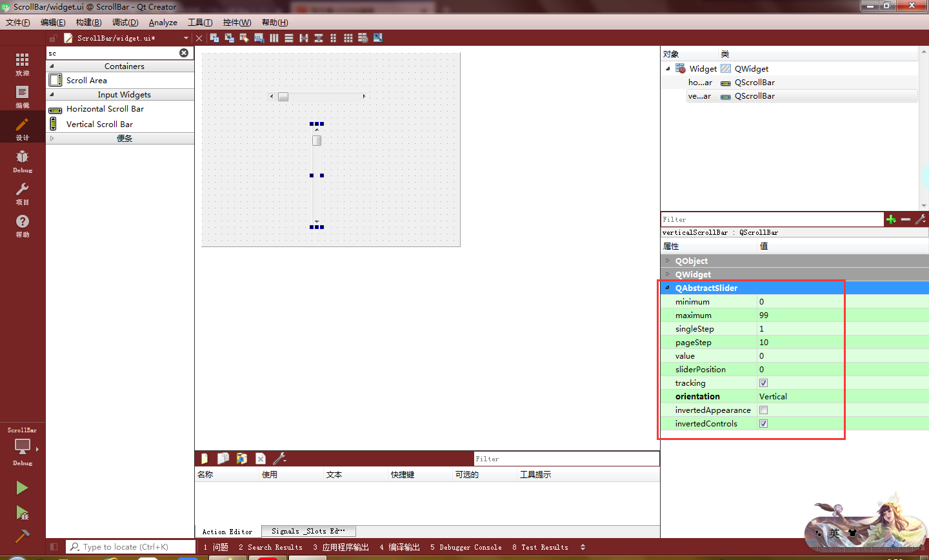The image size is (929, 560).
Task: Open the 控件 menu
Action: (237, 22)
